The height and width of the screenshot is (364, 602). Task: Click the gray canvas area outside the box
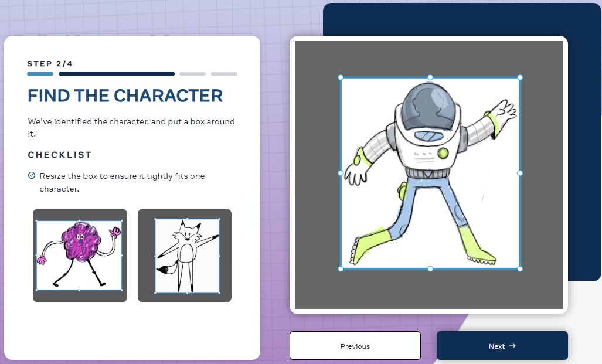[x=429, y=289]
